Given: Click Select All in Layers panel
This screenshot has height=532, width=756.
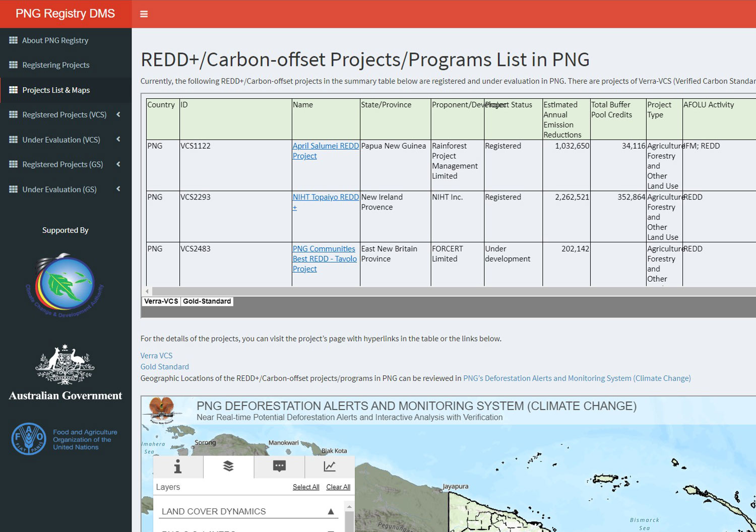Looking at the screenshot, I should [x=306, y=487].
